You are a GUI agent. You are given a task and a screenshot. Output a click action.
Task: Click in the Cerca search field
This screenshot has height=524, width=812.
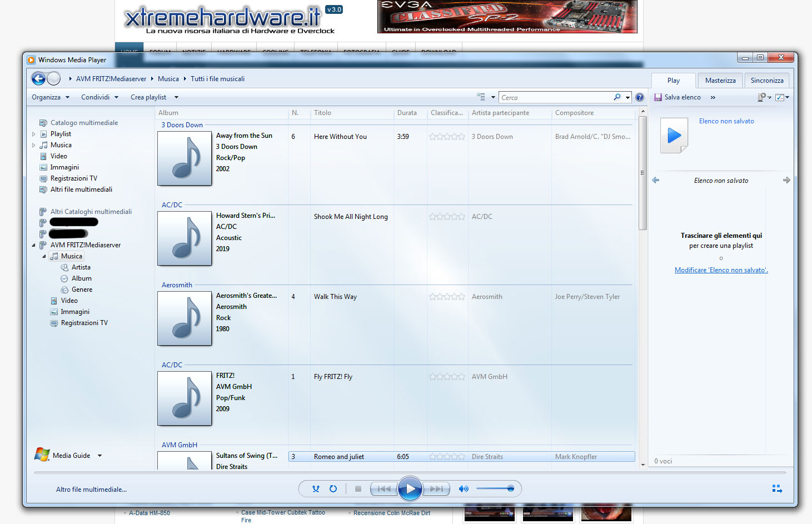[x=556, y=98]
